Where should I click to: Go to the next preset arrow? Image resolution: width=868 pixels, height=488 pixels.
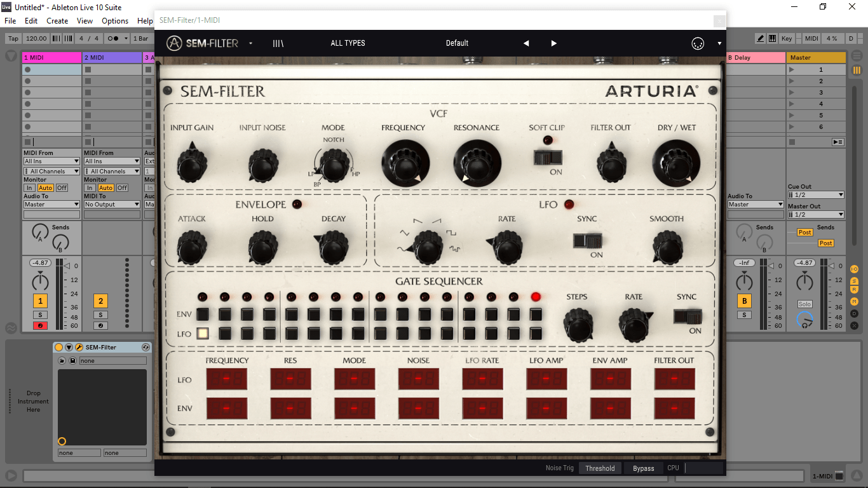[x=553, y=43]
